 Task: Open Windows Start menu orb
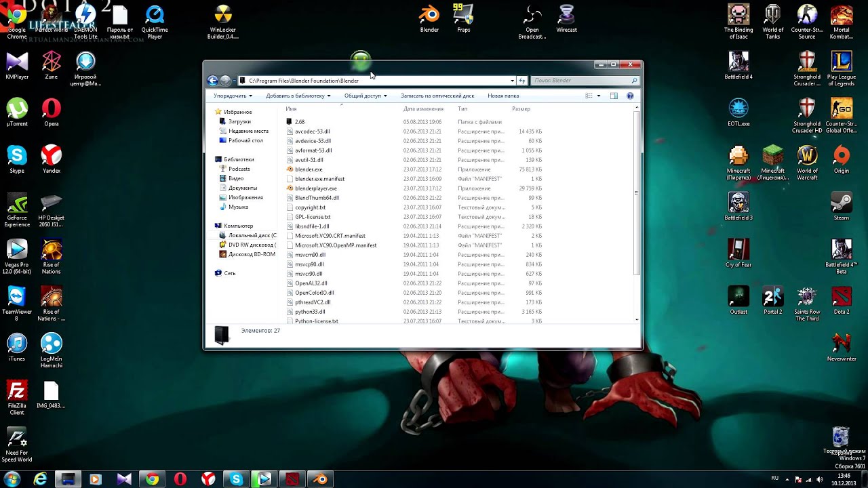click(12, 479)
